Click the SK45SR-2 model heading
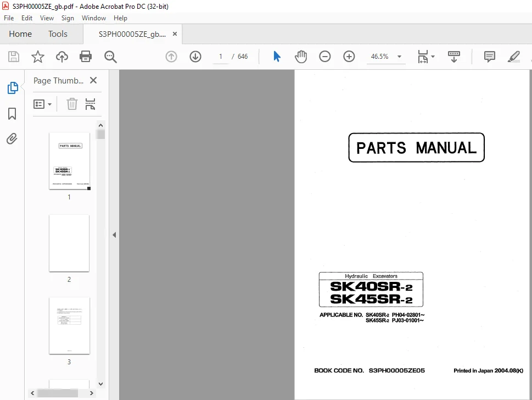The image size is (532, 400). [371, 299]
